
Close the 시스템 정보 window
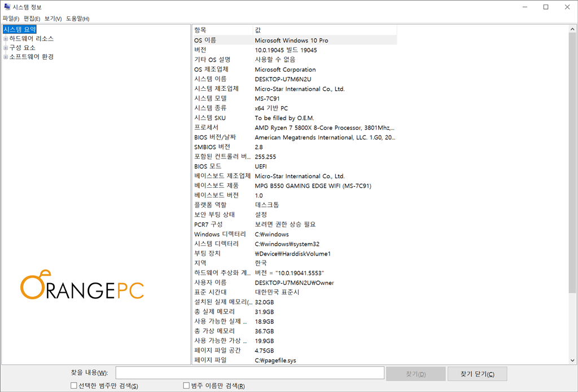(x=567, y=7)
